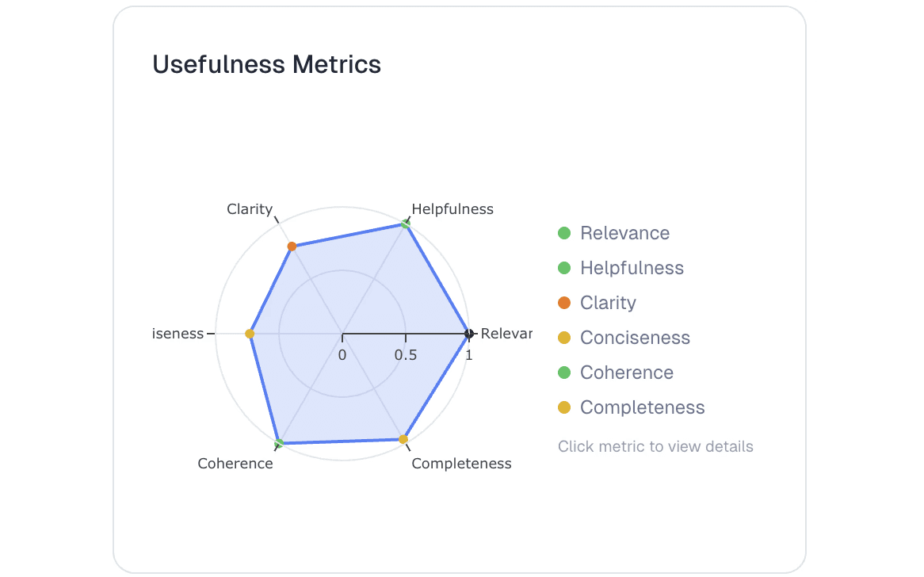Screen dimensions: 924x577
Task: Click the 0.5 tick label on the radial axis
Action: [406, 355]
